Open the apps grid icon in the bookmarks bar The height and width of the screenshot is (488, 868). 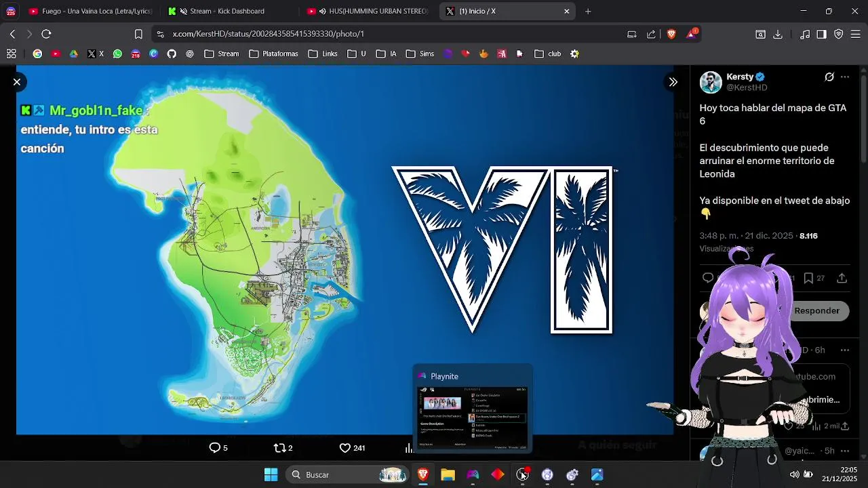tap(12, 54)
